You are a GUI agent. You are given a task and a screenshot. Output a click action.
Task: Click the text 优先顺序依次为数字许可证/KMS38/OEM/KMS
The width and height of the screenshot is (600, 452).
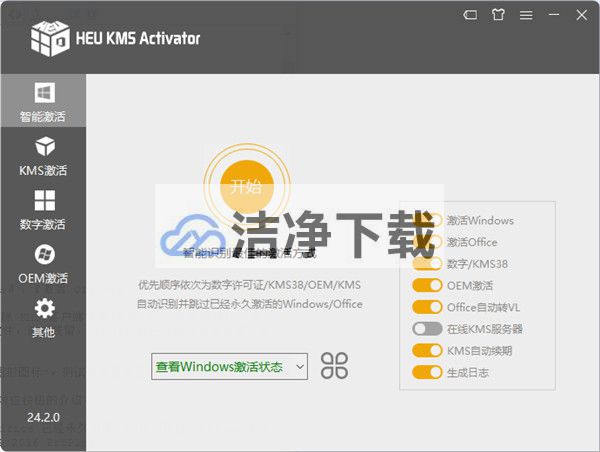[x=249, y=285]
